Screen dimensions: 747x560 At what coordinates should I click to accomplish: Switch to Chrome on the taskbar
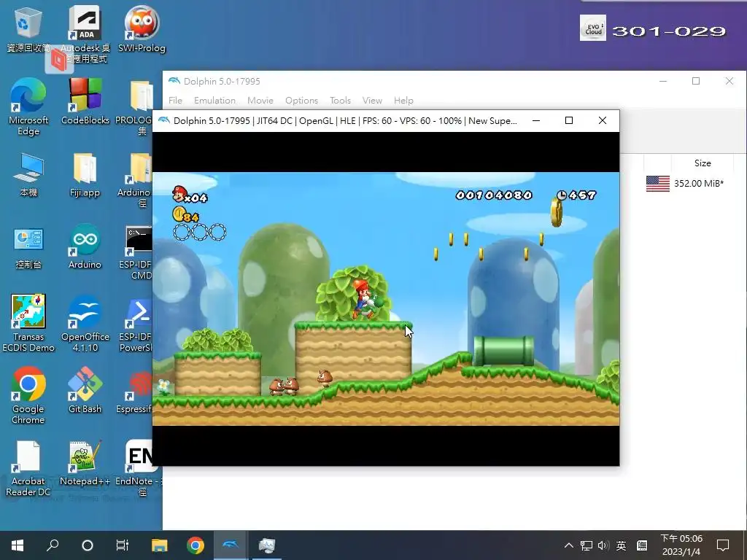pos(196,545)
